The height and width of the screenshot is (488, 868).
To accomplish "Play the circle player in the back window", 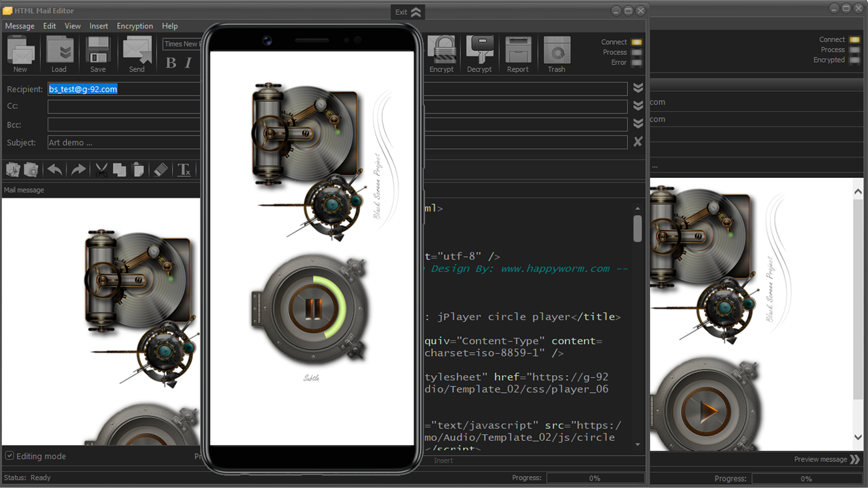I will click(x=708, y=410).
